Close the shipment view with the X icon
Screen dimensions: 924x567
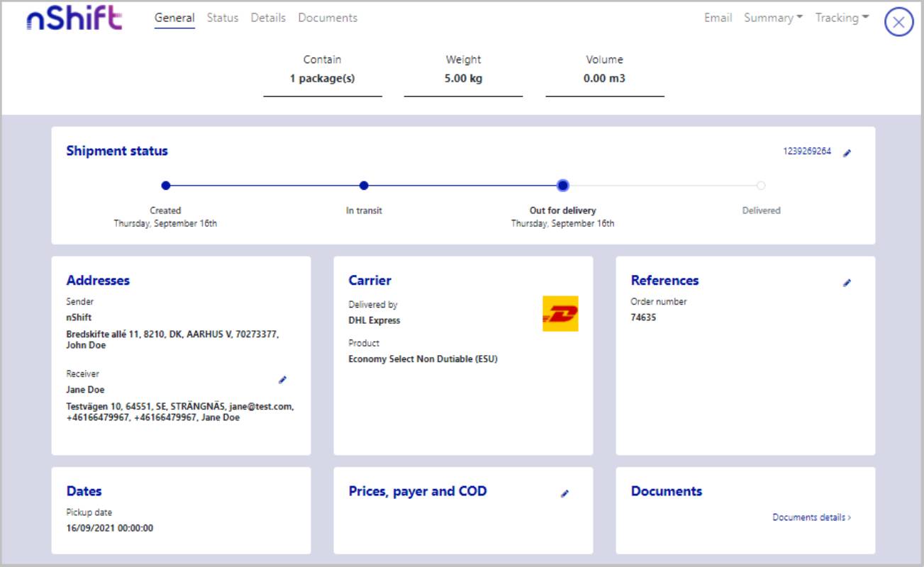point(898,22)
